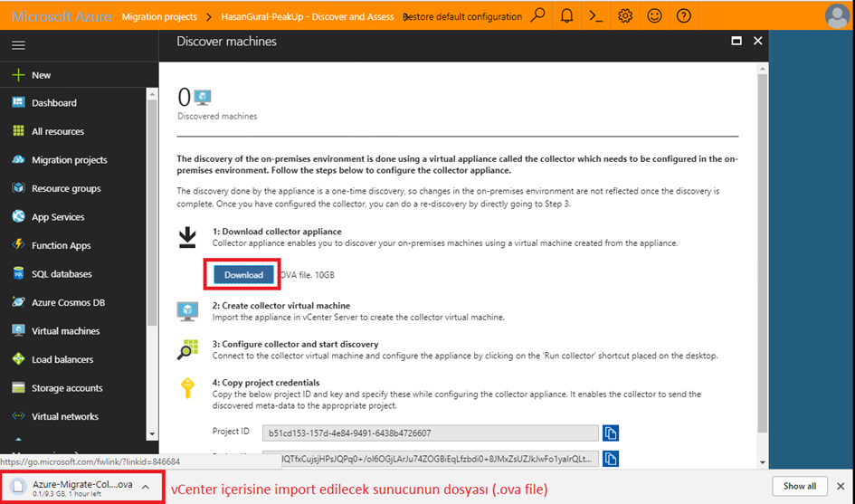Image resolution: width=855 pixels, height=504 pixels.
Task: Click Migration projects breadcrumb
Action: [159, 17]
